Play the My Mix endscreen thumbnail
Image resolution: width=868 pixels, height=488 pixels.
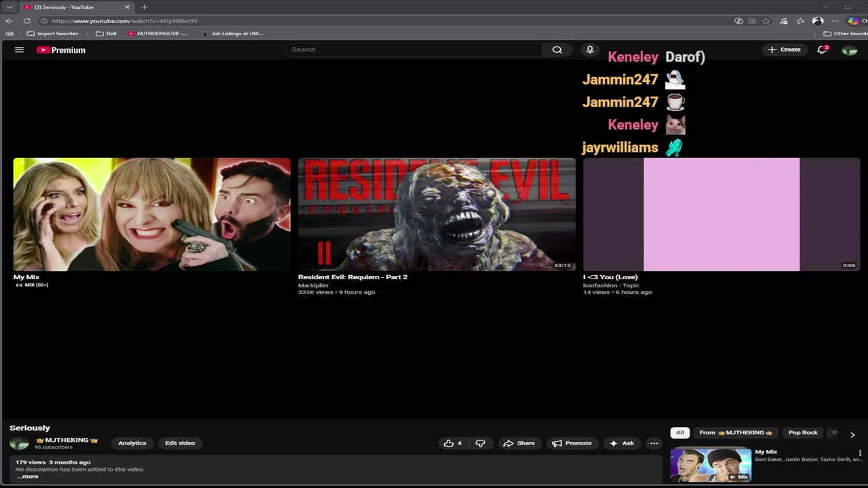pos(152,214)
